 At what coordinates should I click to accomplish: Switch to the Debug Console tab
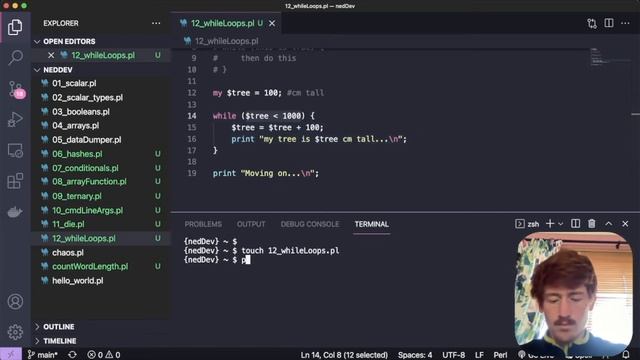pos(310,224)
